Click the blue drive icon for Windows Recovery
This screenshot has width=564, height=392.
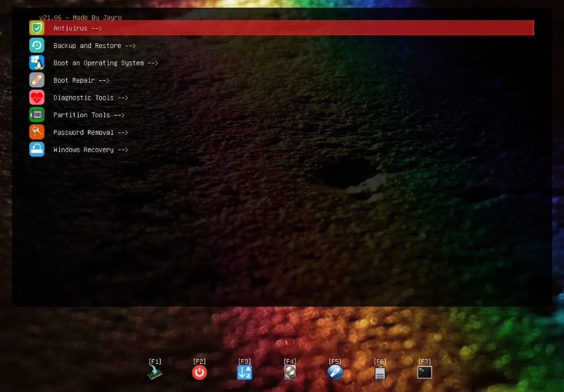point(36,150)
